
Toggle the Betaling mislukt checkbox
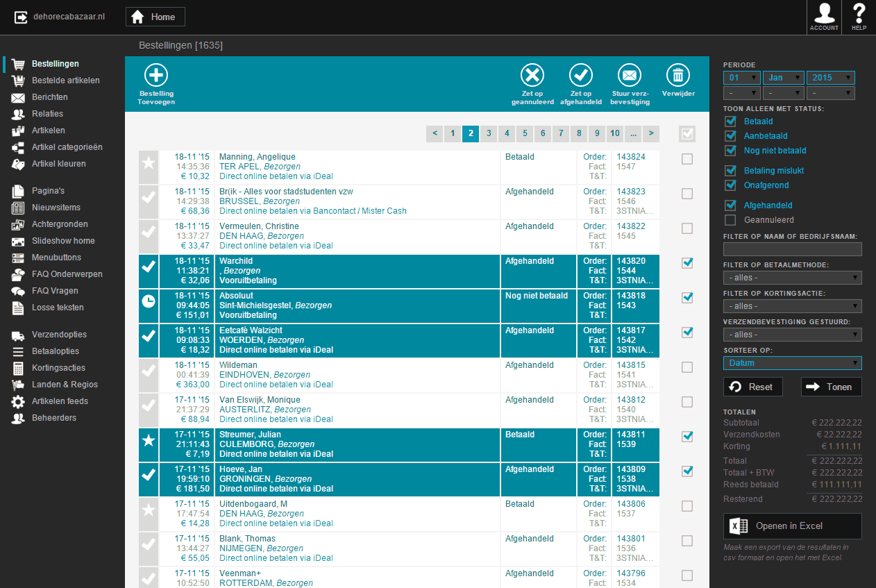730,171
